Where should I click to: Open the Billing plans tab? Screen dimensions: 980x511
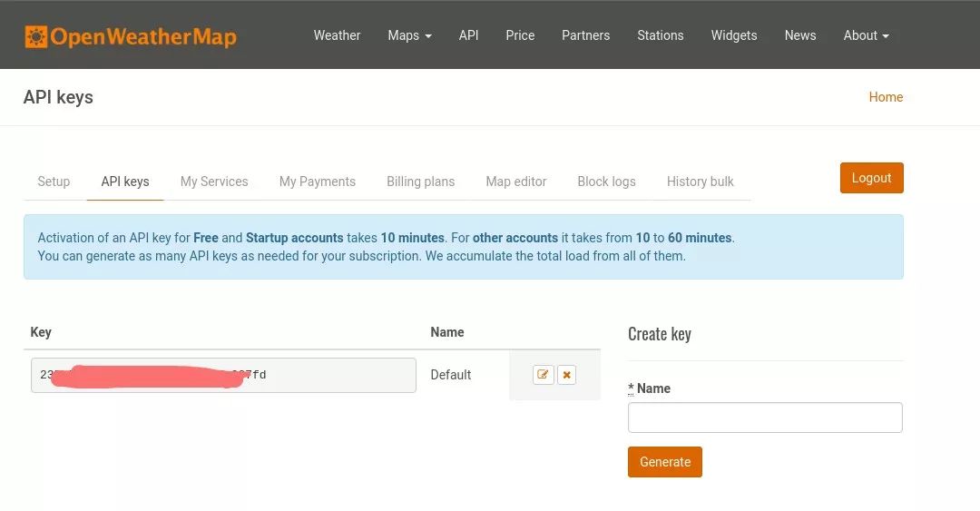(421, 182)
